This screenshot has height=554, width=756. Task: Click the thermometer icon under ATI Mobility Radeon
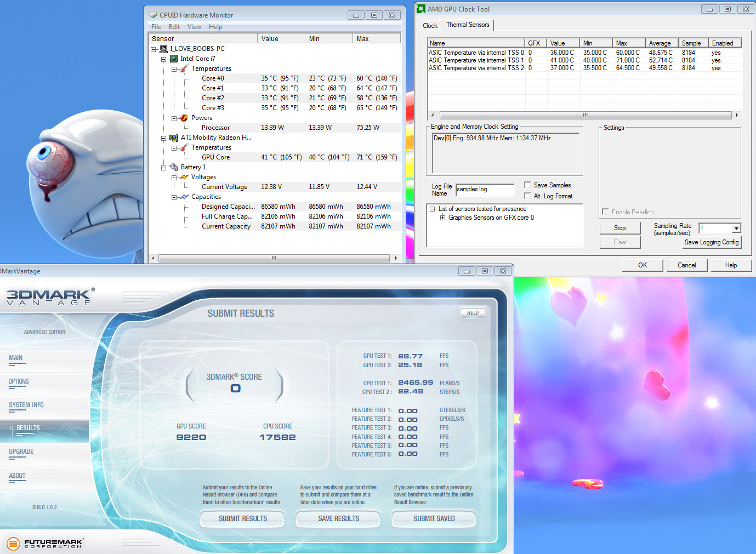184,147
